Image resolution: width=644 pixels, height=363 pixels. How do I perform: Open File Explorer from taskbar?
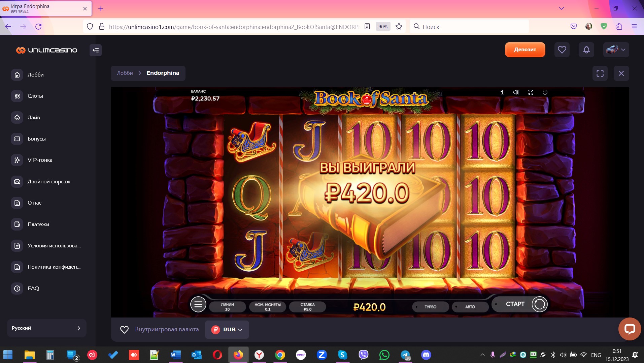[x=29, y=355]
